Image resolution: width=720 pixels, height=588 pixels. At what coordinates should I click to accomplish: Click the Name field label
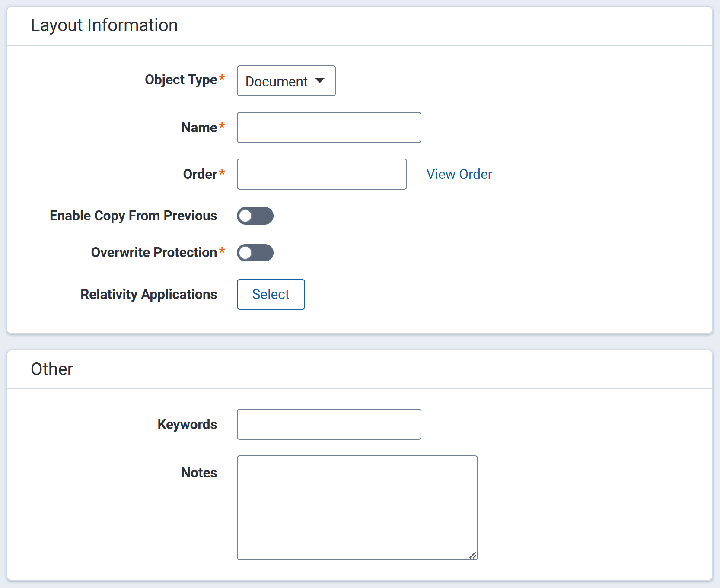pyautogui.click(x=199, y=127)
